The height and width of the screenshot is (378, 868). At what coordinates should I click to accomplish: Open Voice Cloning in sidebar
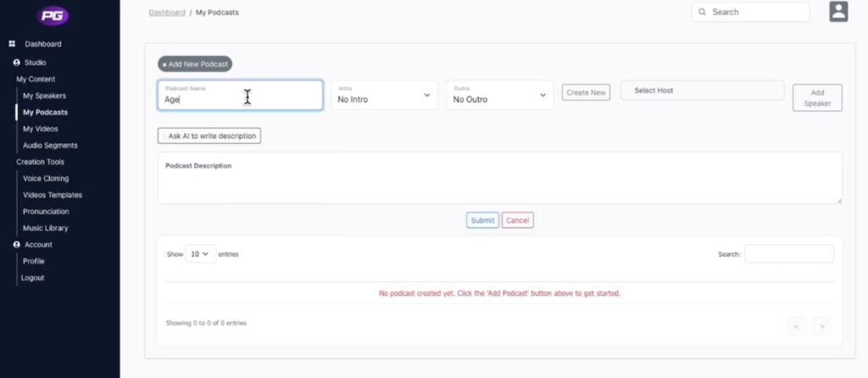[46, 179]
